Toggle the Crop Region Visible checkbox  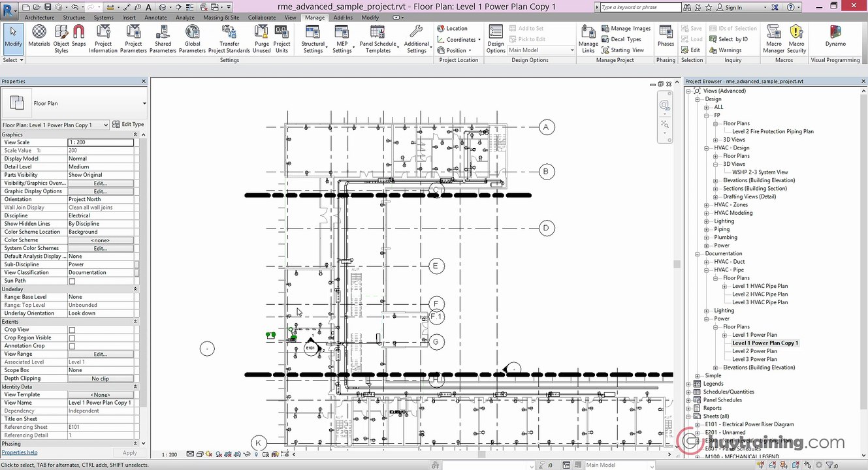pos(72,338)
